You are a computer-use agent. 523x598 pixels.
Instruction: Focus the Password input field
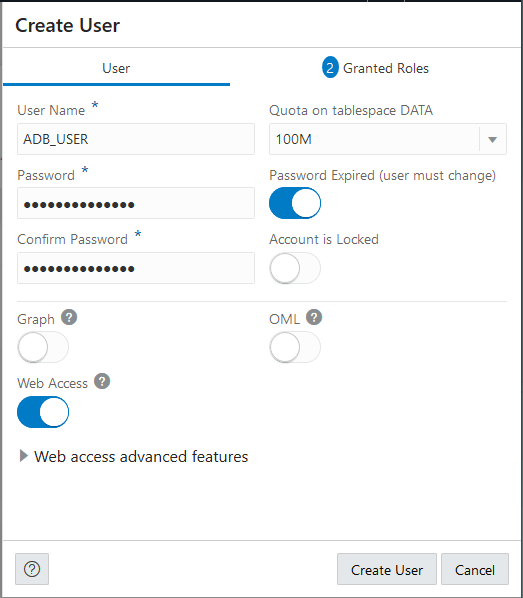[136, 203]
